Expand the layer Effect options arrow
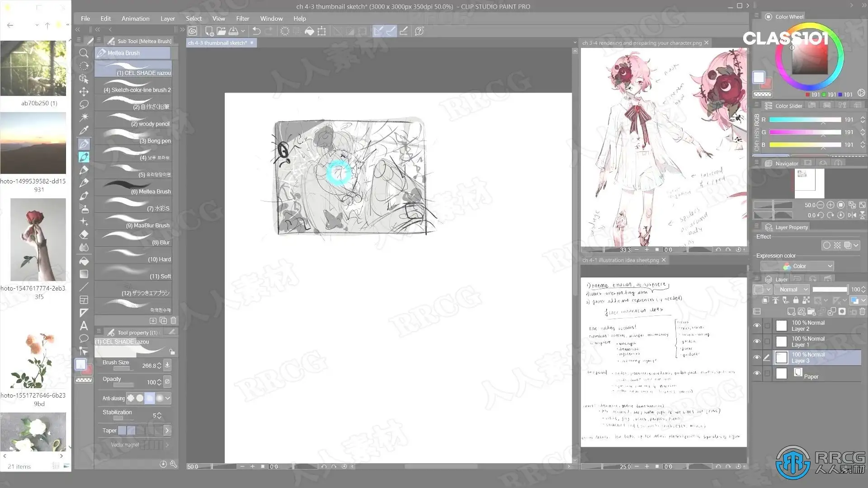Image resolution: width=868 pixels, height=488 pixels. 856,245
